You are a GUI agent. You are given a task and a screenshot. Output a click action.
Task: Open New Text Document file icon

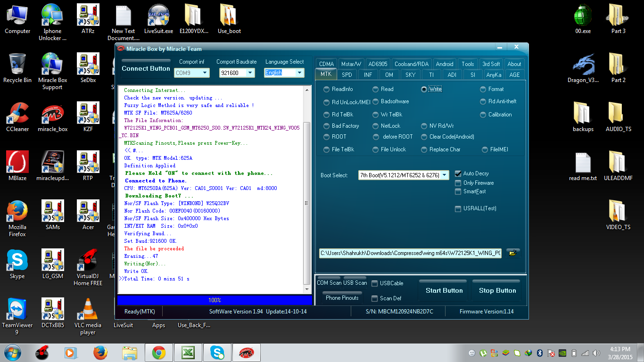pos(123,22)
